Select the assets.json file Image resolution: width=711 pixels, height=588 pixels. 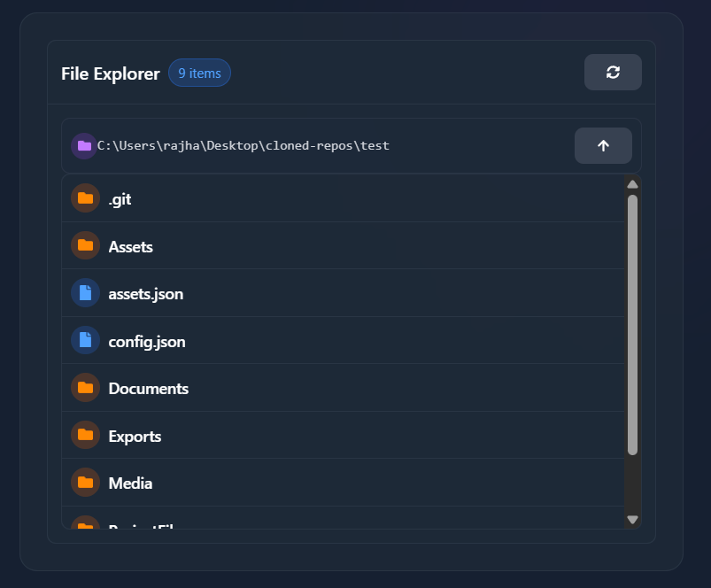(x=145, y=294)
